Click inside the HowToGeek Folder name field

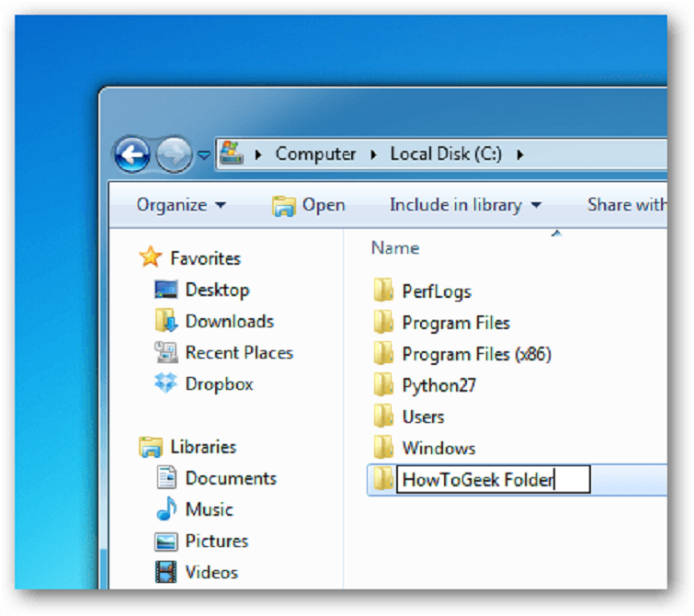pos(492,480)
